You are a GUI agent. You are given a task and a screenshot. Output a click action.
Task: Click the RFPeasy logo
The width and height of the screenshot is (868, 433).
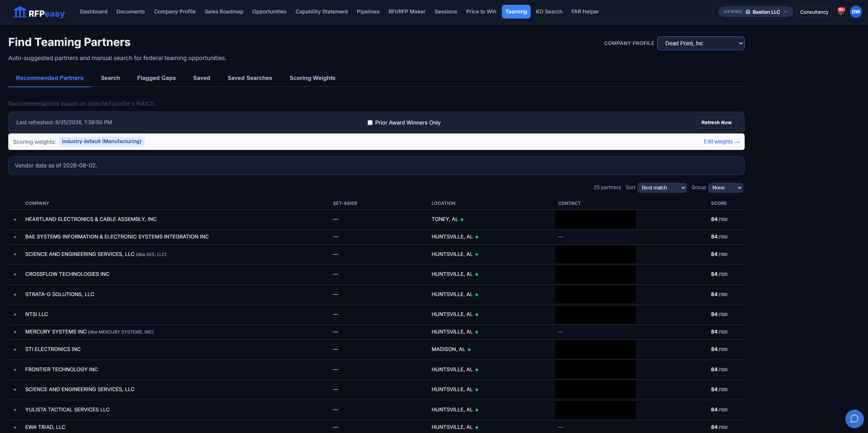[39, 12]
